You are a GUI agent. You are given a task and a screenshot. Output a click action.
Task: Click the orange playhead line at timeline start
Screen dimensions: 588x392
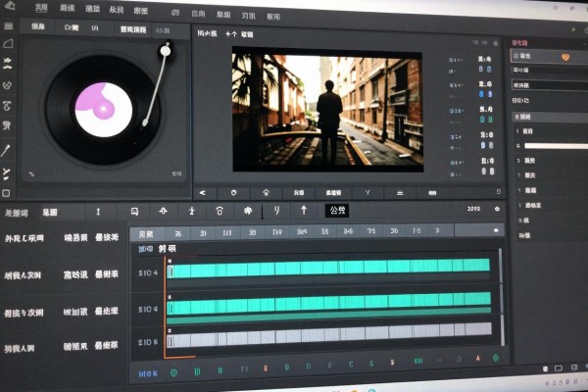165,306
